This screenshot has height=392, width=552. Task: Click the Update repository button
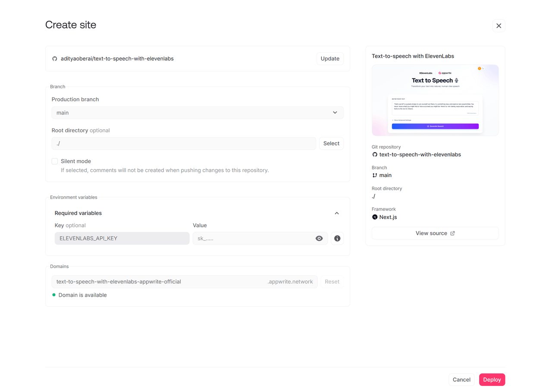pyautogui.click(x=330, y=59)
